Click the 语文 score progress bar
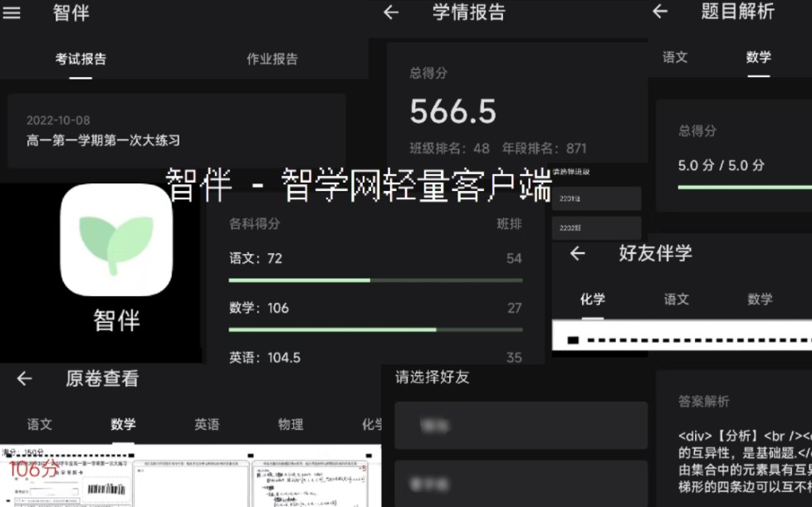The height and width of the screenshot is (507, 812). (375, 280)
